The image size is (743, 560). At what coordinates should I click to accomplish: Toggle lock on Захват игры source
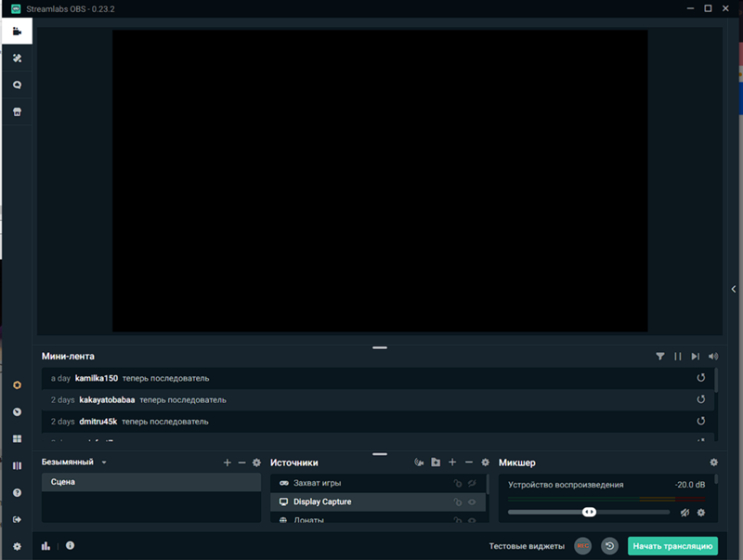coord(458,483)
